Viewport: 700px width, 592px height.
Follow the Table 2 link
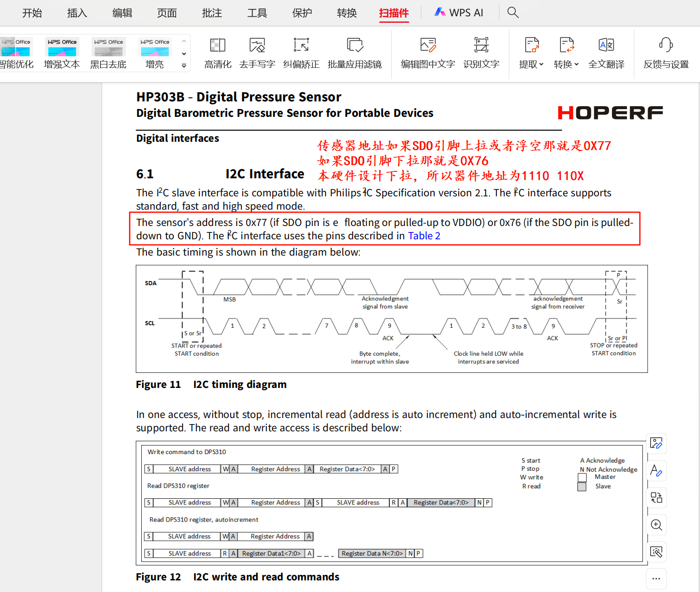pos(424,236)
